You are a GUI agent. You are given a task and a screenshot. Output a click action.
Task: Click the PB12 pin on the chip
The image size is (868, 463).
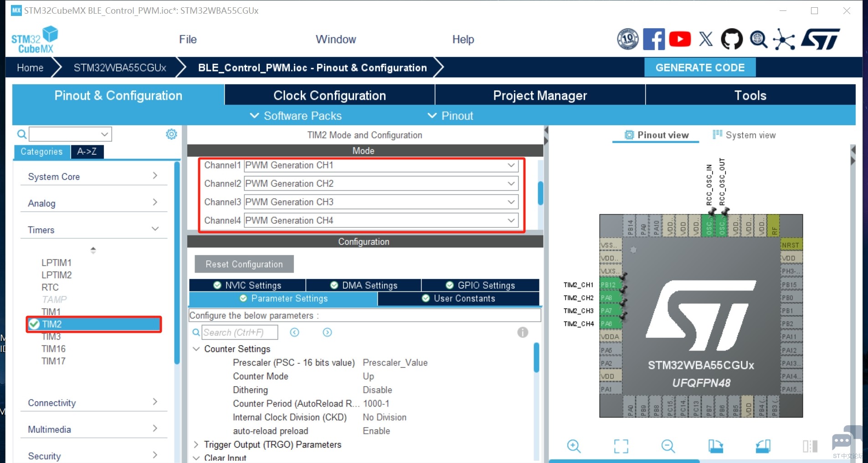[611, 285]
